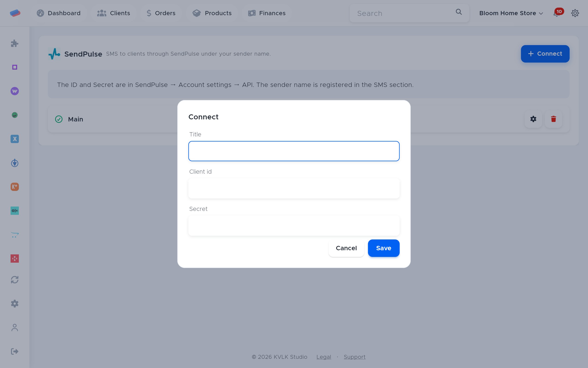The image size is (588, 368).
Task: Select the Main connection row name
Action: pyautogui.click(x=76, y=119)
